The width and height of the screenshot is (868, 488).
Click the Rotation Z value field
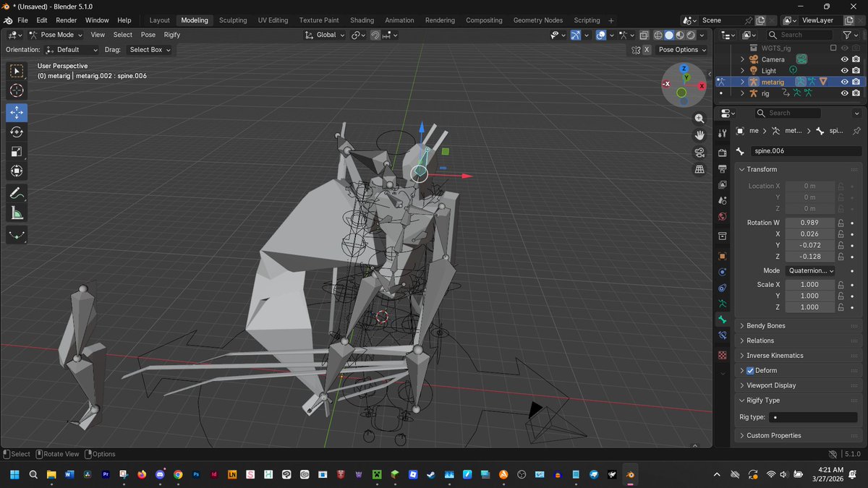(x=809, y=256)
